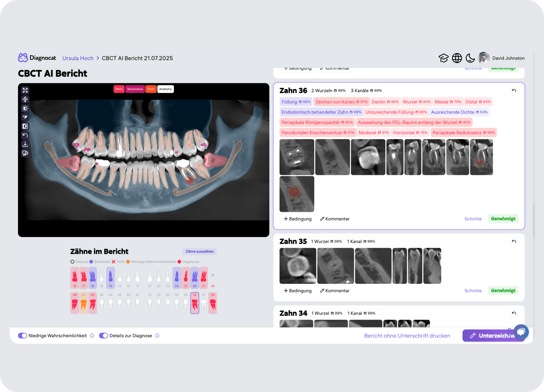
Task: Click the fullscreen expand icon in viewer
Action: tap(25, 90)
